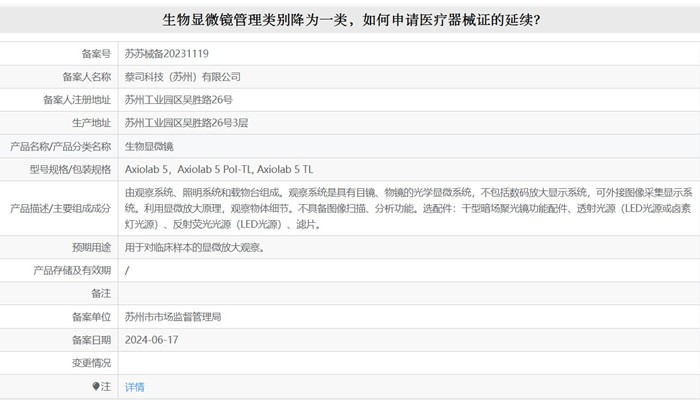Click the pin icon beside 注
700x403 pixels.
(96, 387)
